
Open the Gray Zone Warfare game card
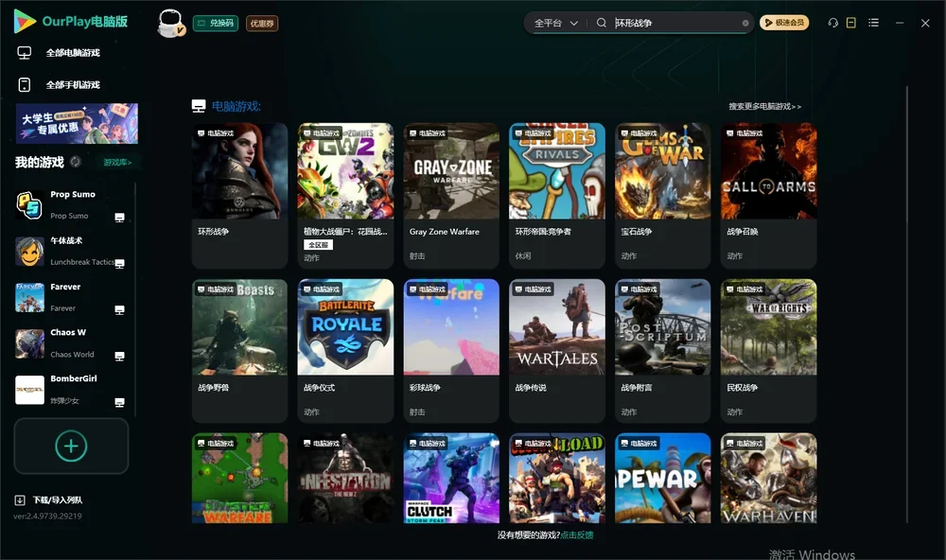pos(451,196)
